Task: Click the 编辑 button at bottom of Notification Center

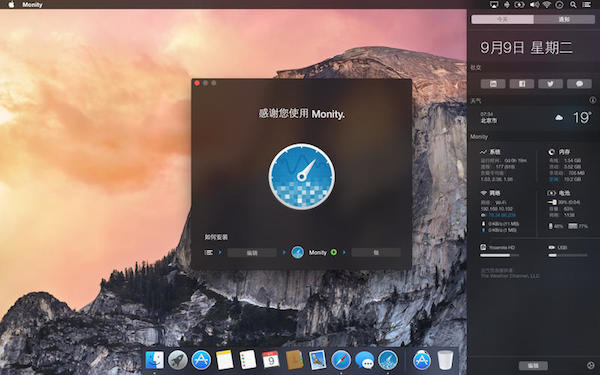Action: click(x=533, y=365)
